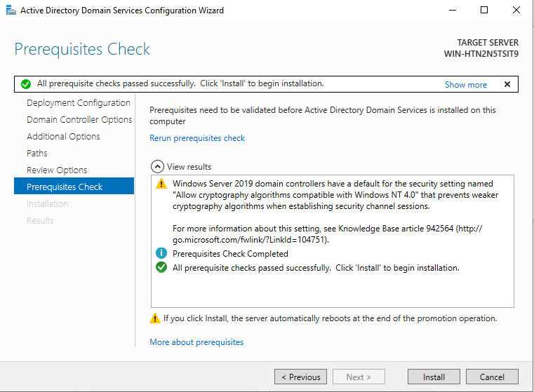Click the yellow warning icon in results

pyautogui.click(x=161, y=184)
